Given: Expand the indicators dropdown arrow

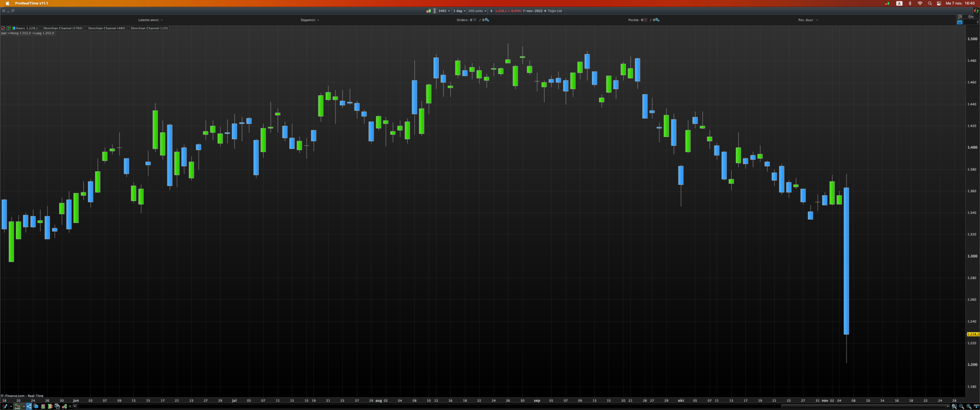Looking at the screenshot, I should point(23,406).
